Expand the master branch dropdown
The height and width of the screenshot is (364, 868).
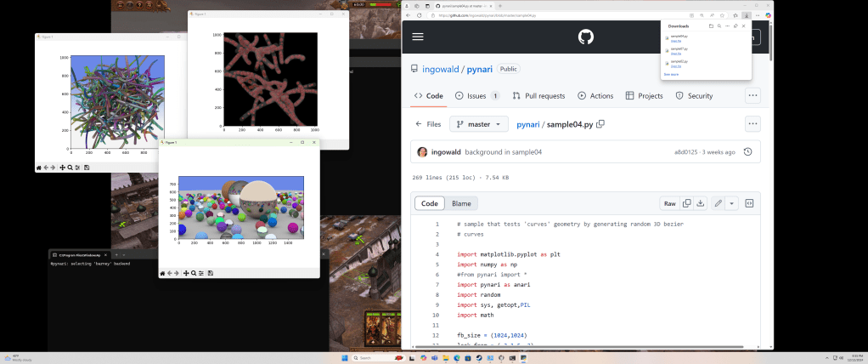pyautogui.click(x=479, y=124)
